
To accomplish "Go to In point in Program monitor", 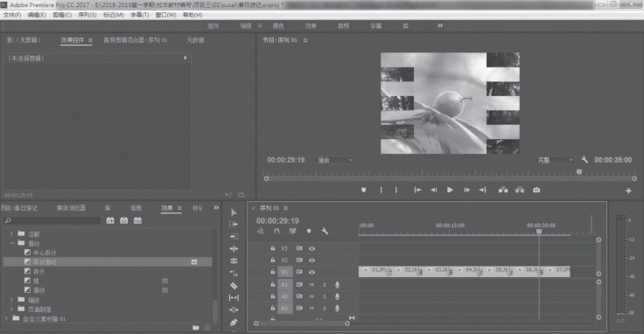I will point(417,190).
